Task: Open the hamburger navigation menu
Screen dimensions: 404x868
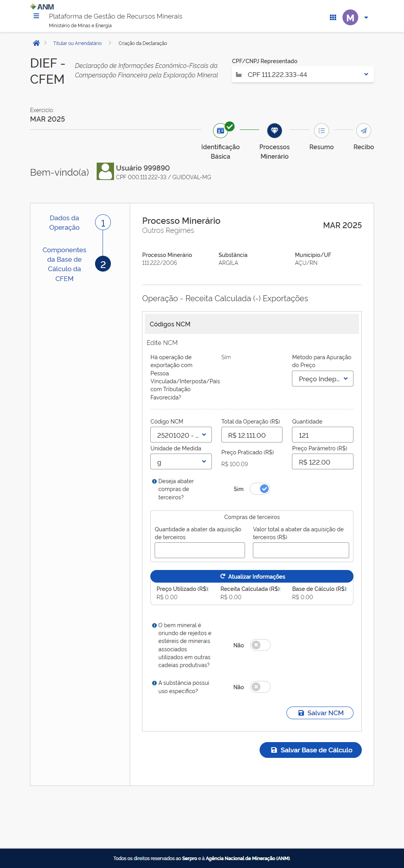Action: 36,16
